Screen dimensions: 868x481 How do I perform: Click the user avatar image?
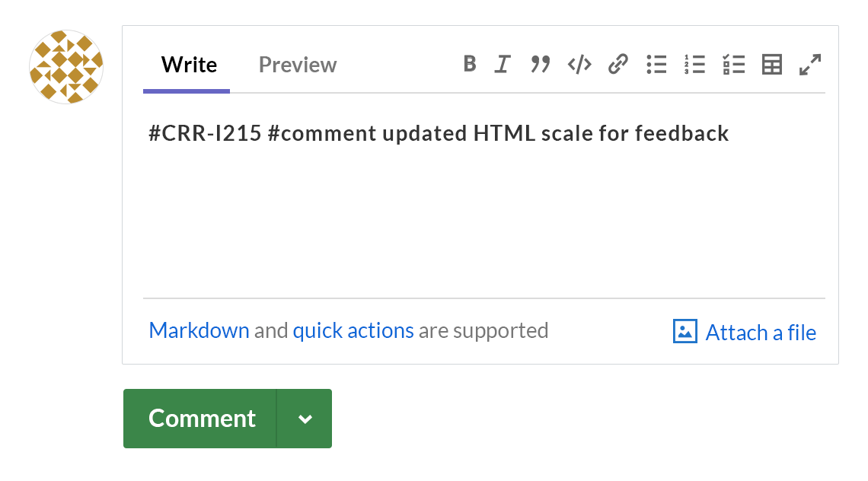click(66, 67)
